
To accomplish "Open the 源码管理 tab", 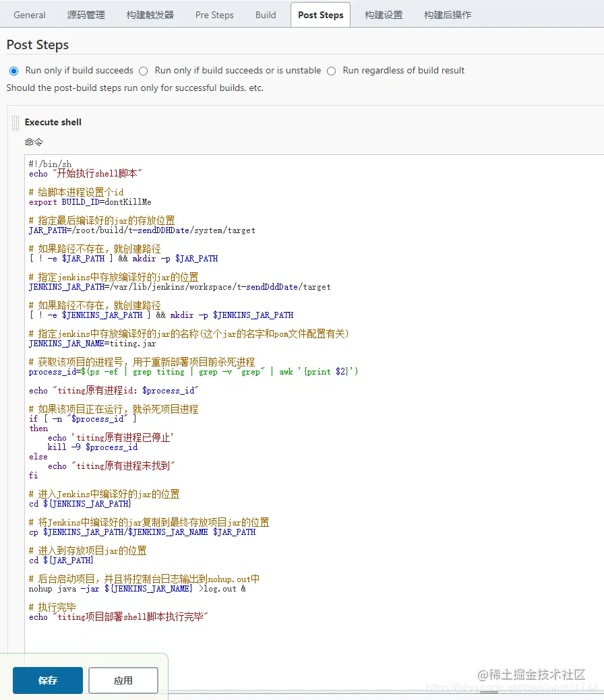I will pyautogui.click(x=86, y=15).
